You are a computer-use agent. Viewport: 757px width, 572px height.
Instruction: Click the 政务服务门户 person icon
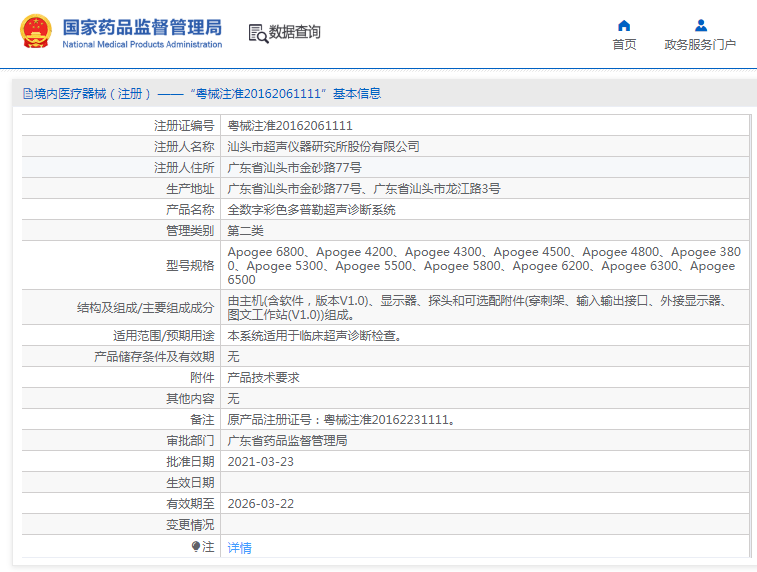(700, 26)
